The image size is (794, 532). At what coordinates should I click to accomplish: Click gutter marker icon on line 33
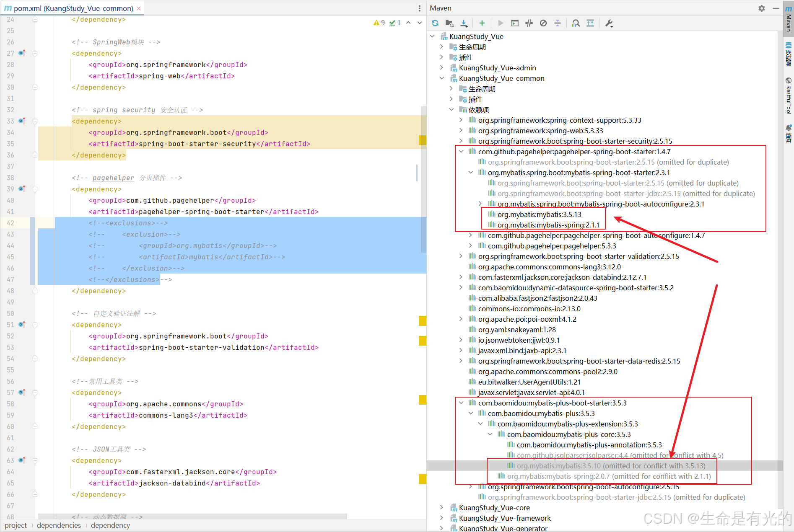[22, 121]
